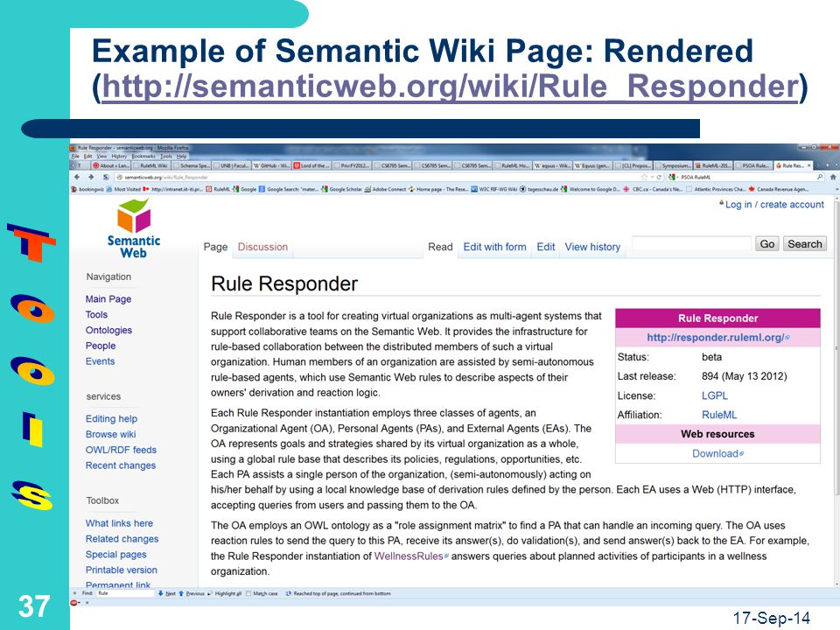Click the Semantic Web cube logo

(x=133, y=215)
